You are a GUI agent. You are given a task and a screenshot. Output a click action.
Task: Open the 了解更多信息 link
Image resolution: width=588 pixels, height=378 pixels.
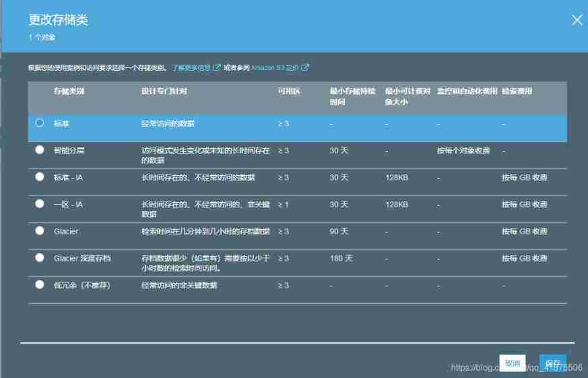coord(191,68)
